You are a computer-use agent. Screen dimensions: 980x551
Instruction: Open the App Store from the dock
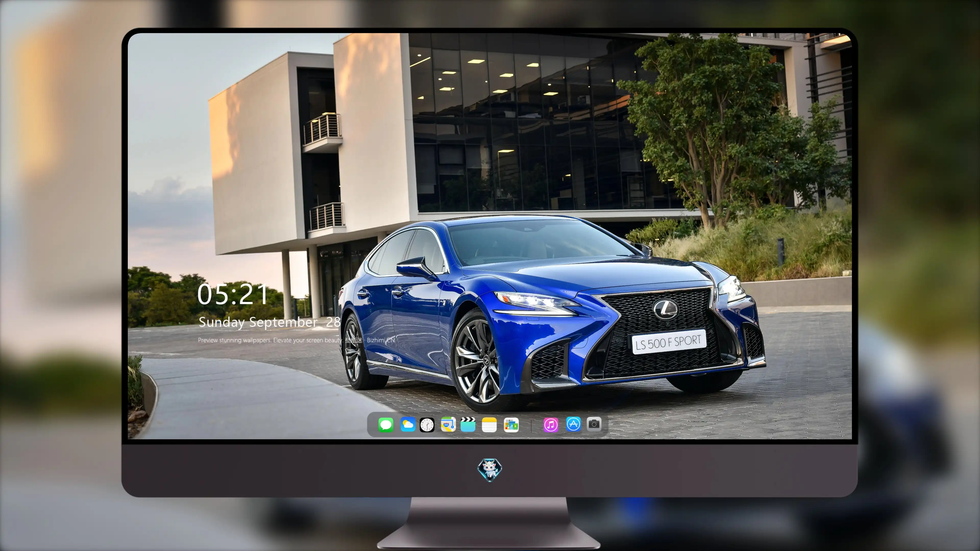573,424
